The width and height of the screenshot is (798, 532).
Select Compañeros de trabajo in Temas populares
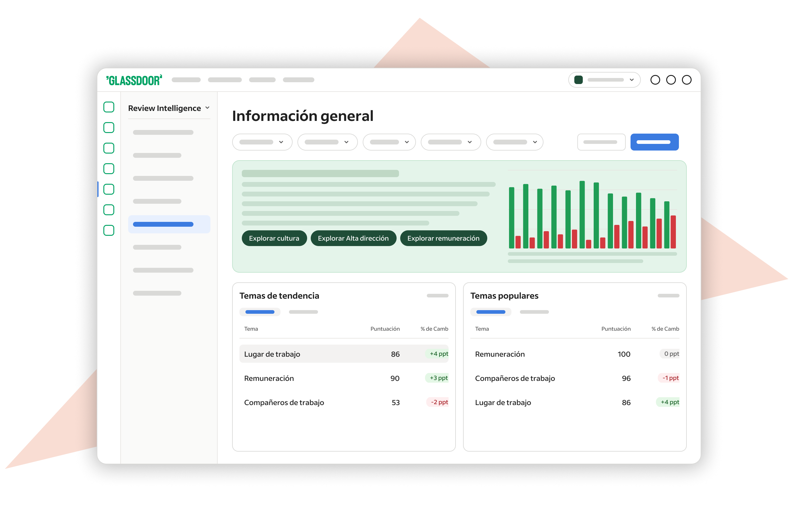tap(575, 378)
